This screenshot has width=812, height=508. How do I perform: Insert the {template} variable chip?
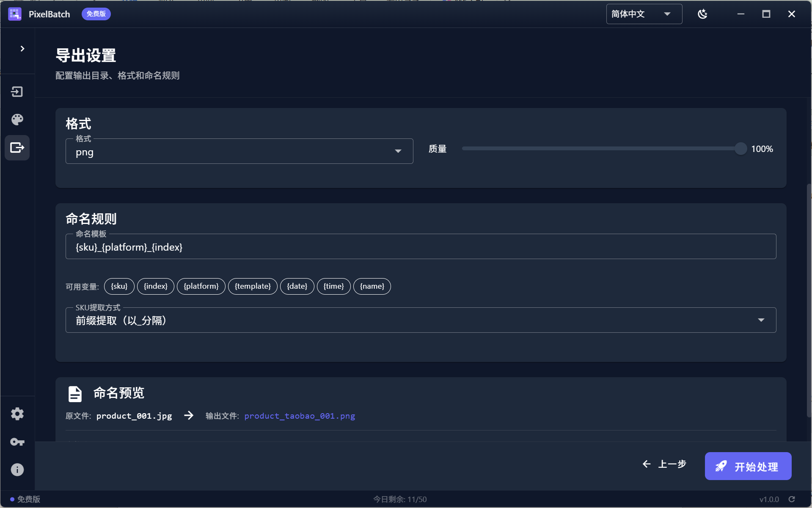pos(253,287)
